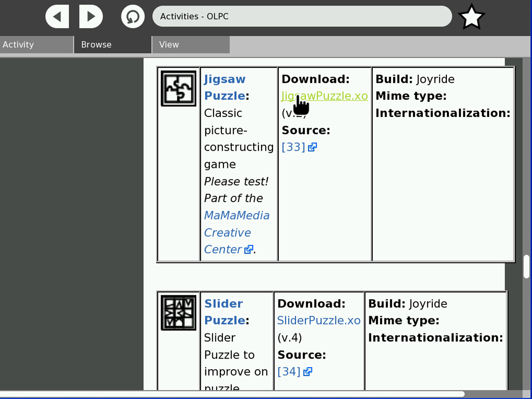Image resolution: width=532 pixels, height=399 pixels.
Task: Switch to the Activity toolbar tab
Action: [36, 45]
